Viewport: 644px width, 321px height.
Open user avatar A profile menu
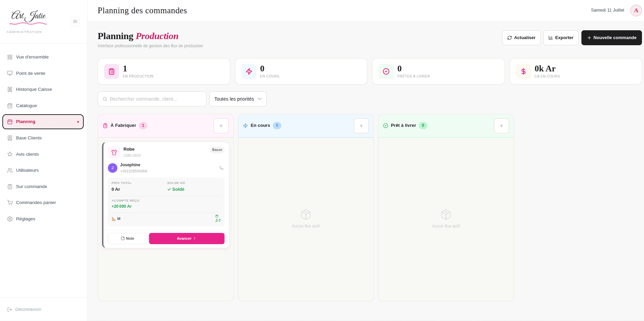point(636,10)
